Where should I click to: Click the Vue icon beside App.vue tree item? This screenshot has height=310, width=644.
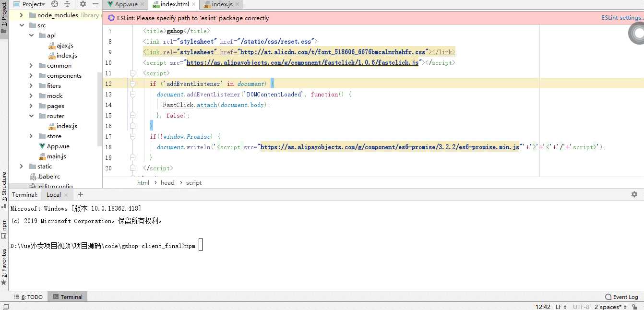42,146
